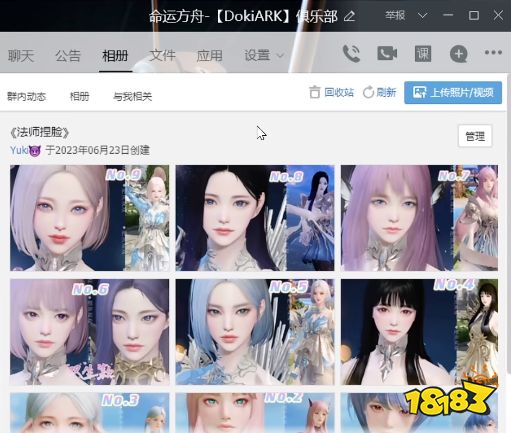The width and height of the screenshot is (511, 433).
Task: Click the plus chat bubble icon
Action: click(459, 54)
